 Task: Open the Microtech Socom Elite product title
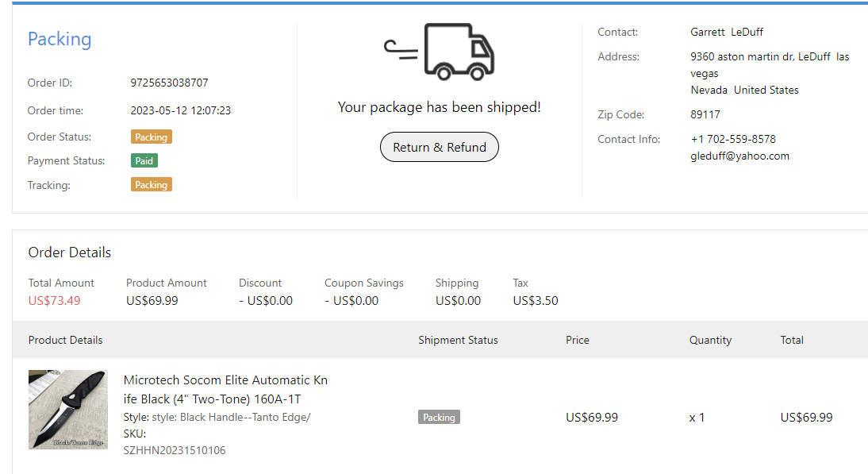click(x=225, y=389)
